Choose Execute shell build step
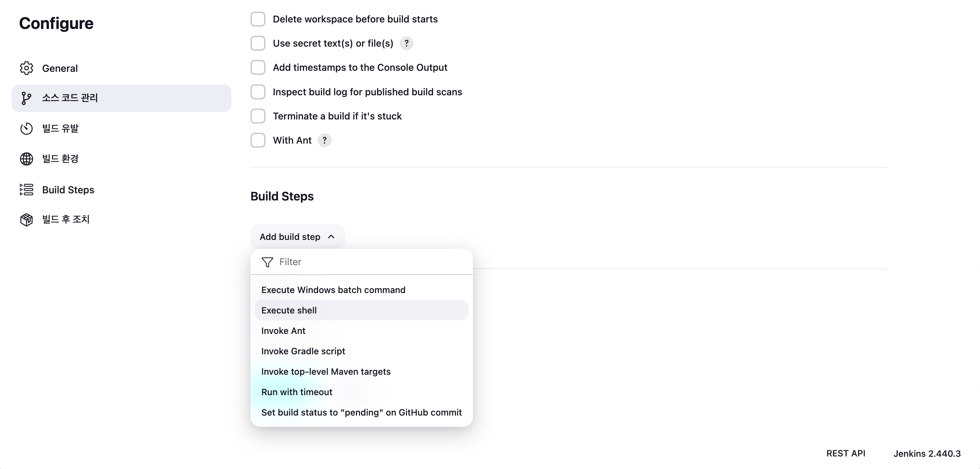Viewport: 980px width, 469px height. coord(361,310)
